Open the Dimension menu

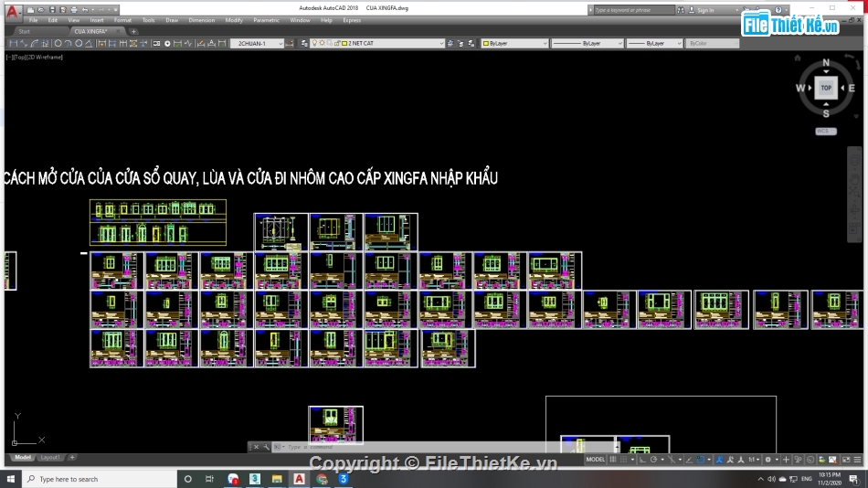click(x=202, y=20)
